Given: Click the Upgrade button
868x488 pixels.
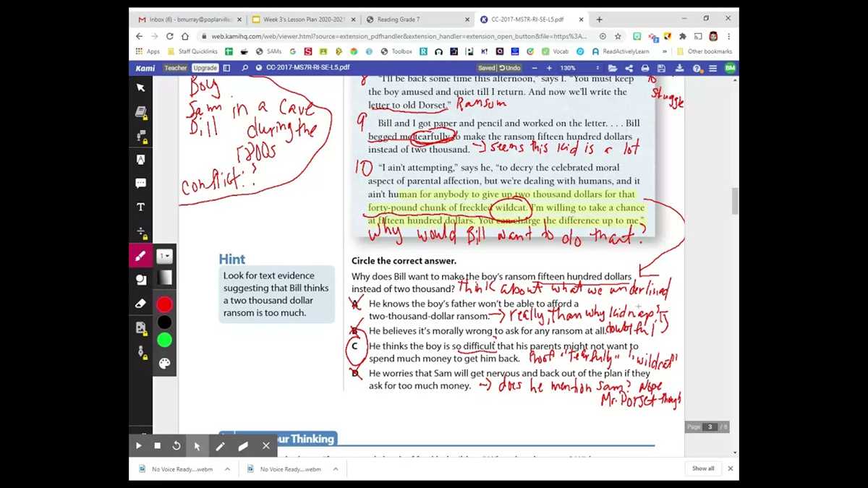Looking at the screenshot, I should (x=205, y=68).
